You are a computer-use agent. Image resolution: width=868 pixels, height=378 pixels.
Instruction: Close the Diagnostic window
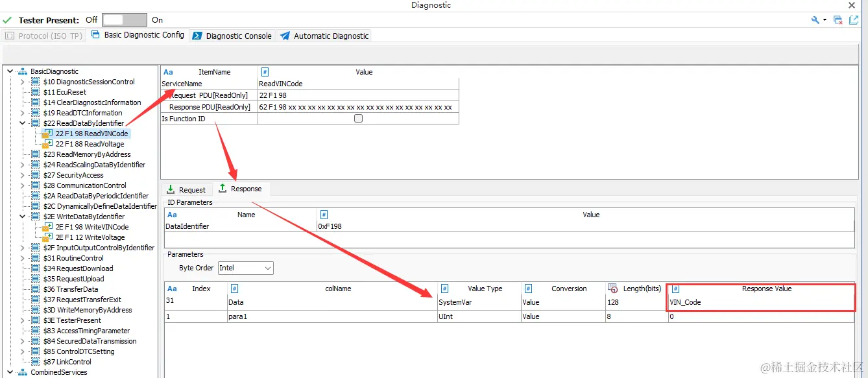852,5
